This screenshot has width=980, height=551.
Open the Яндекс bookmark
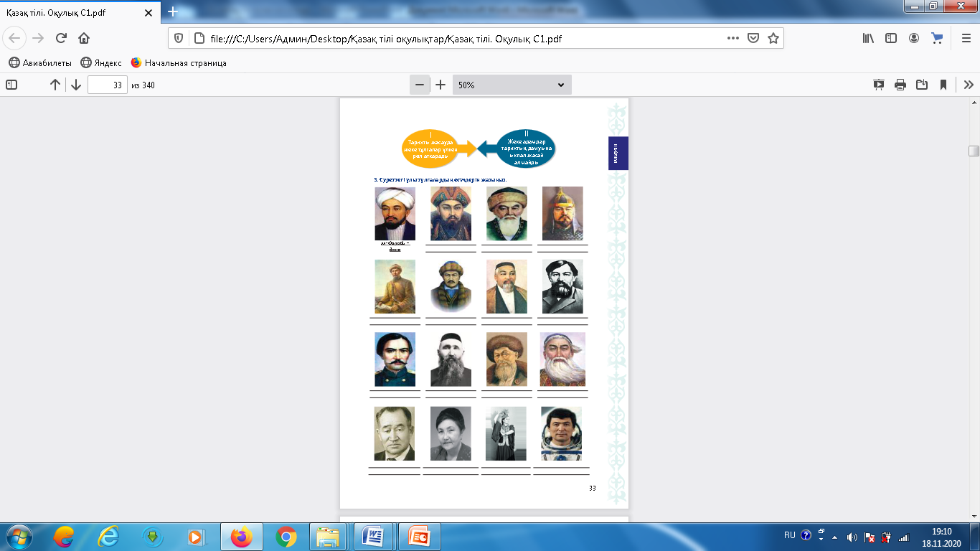(101, 63)
